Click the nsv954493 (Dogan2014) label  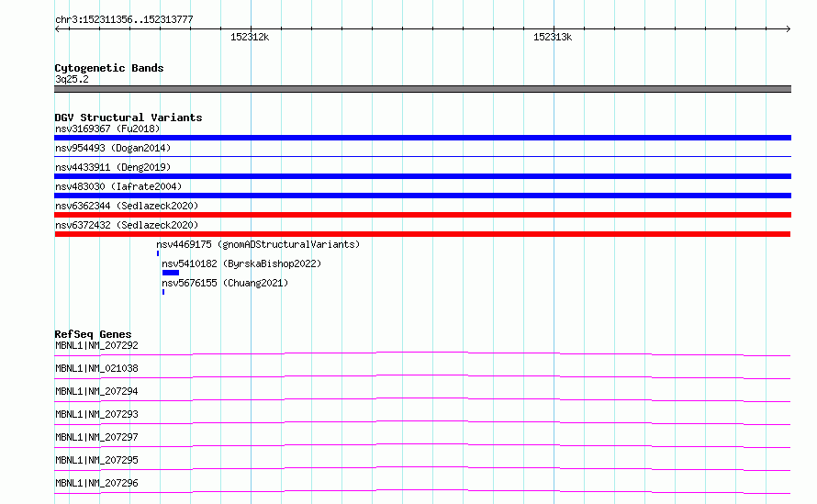(x=113, y=148)
